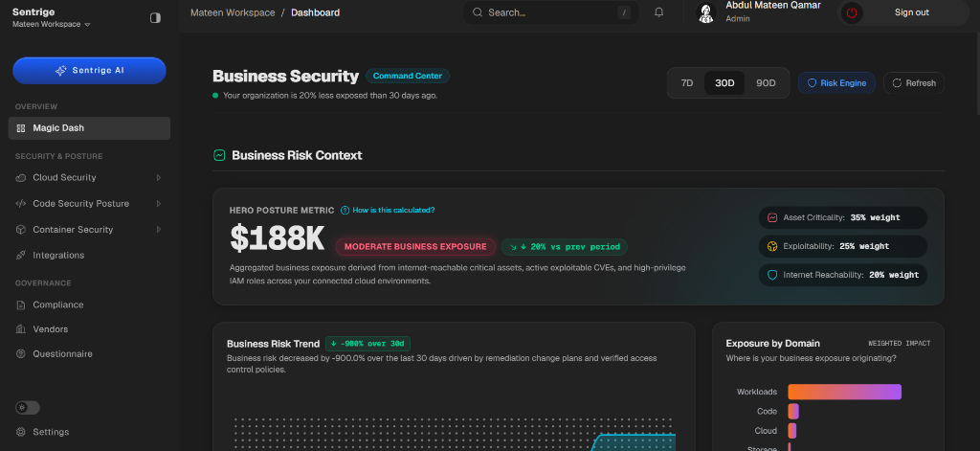Click the Workloads exposure bar

[844, 393]
